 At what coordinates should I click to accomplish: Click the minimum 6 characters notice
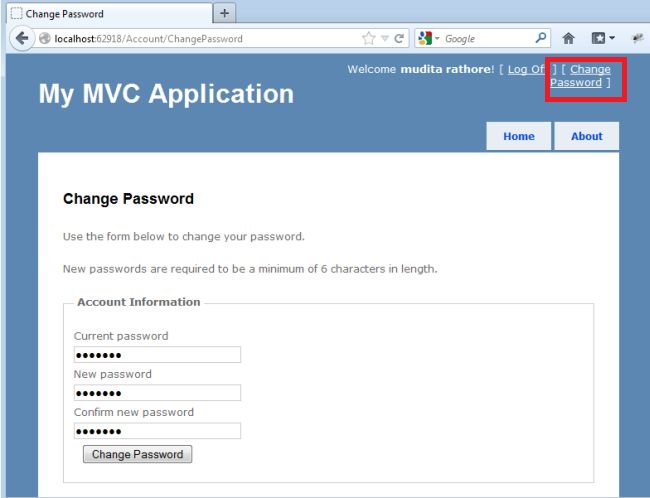250,269
